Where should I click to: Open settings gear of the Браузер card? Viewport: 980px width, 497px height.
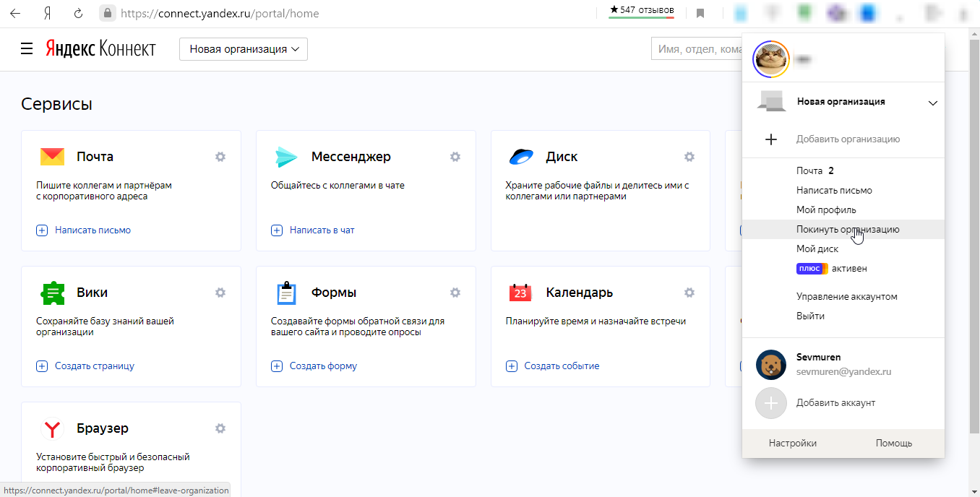pos(220,428)
